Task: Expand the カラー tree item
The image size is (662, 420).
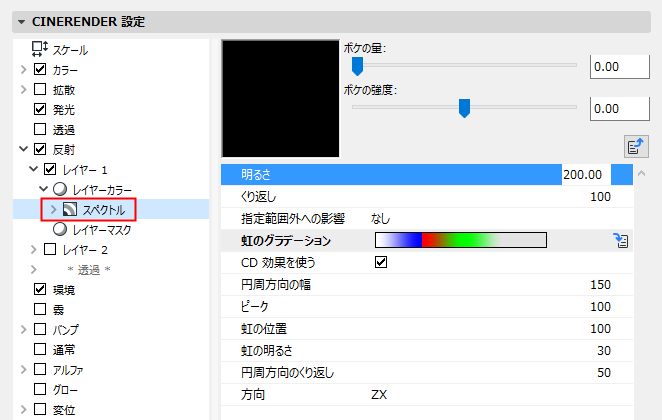Action: click(x=24, y=69)
